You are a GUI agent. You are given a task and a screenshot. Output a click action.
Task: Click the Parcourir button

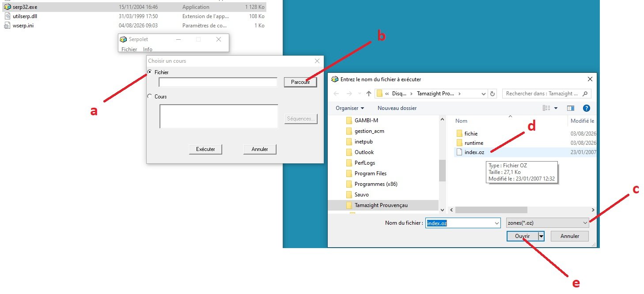click(x=300, y=82)
